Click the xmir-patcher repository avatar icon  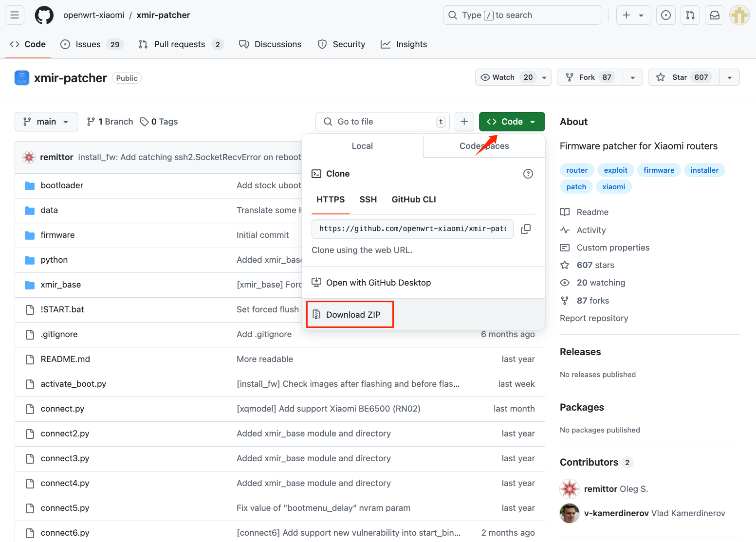point(22,78)
